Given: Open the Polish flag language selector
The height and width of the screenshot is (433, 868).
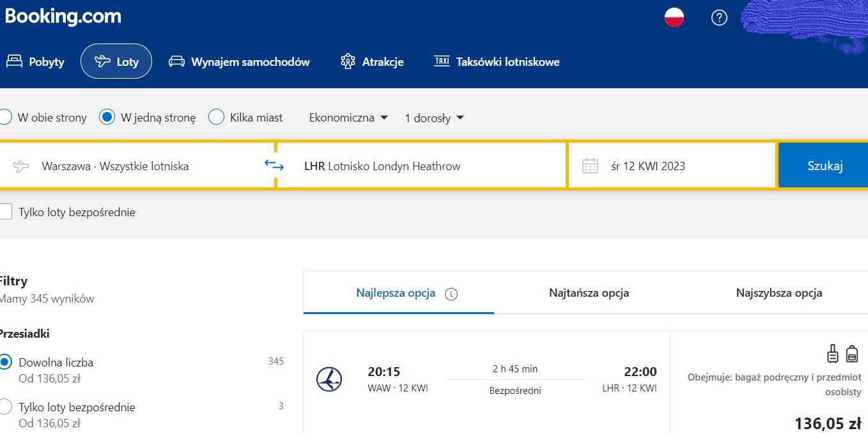Looking at the screenshot, I should click(x=674, y=17).
